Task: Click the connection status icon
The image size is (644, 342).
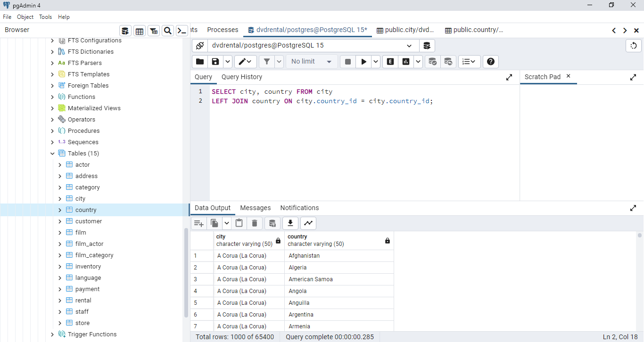Action: [200, 46]
